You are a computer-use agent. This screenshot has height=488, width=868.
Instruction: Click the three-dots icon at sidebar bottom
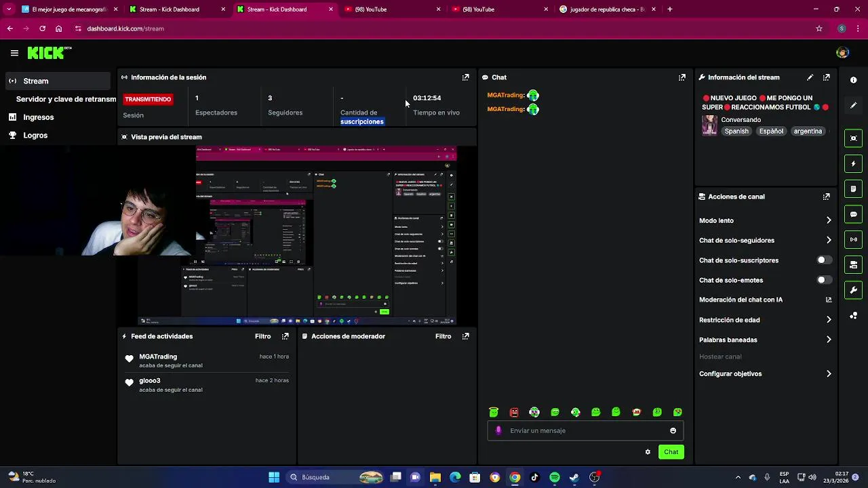point(853,316)
